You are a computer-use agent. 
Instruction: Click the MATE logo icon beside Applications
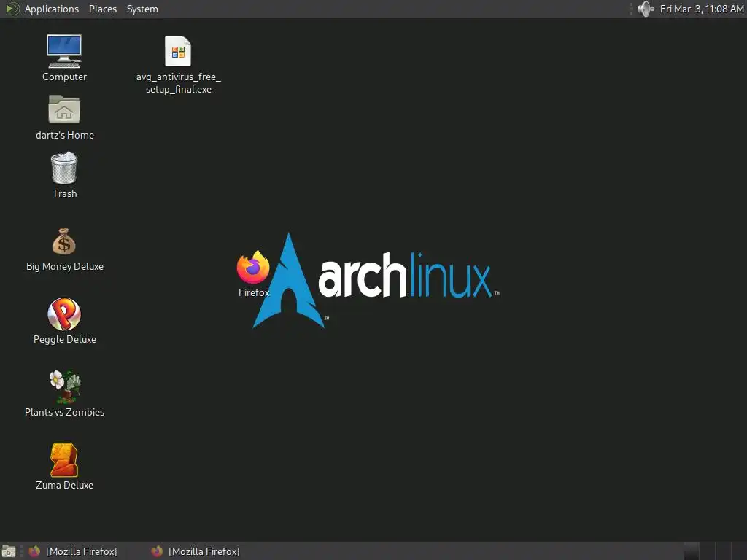[x=12, y=9]
